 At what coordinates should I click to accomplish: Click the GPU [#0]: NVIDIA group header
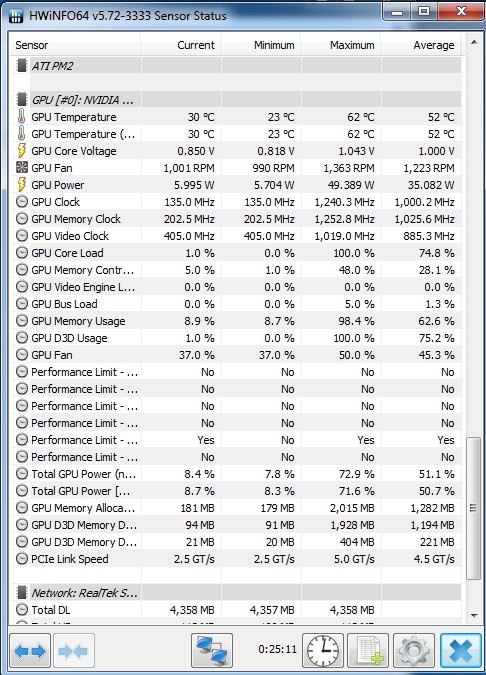click(236, 100)
